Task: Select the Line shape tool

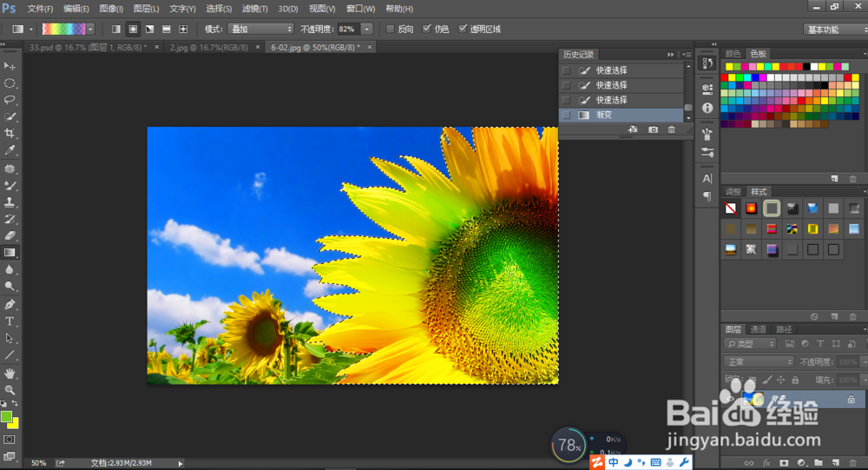Action: 10,355
